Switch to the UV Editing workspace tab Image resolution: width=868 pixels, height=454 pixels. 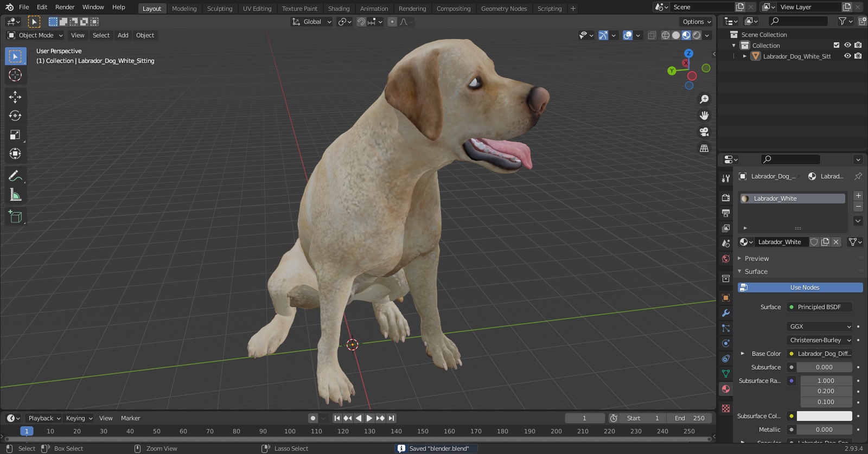pos(257,9)
